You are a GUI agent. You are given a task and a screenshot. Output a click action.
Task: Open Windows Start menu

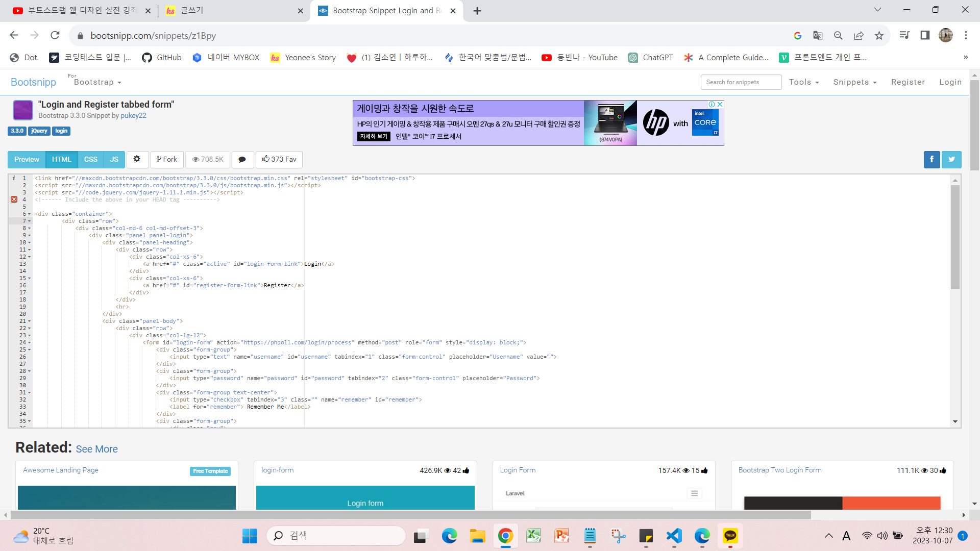click(x=250, y=536)
